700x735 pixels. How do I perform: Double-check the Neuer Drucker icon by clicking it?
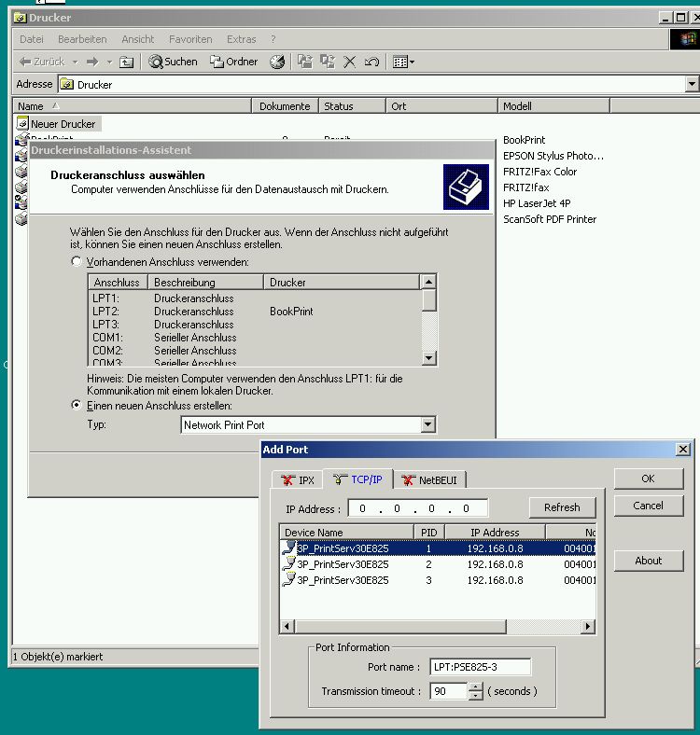[x=23, y=123]
